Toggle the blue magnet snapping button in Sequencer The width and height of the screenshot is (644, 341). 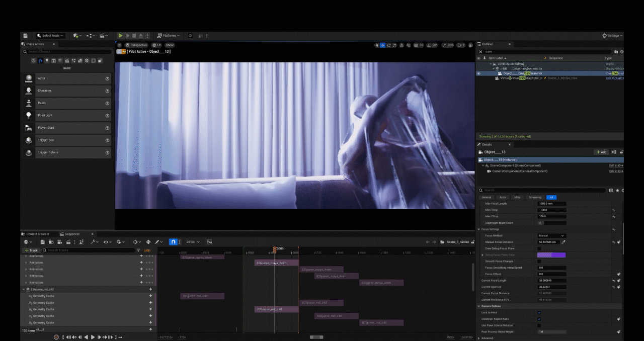pos(173,242)
